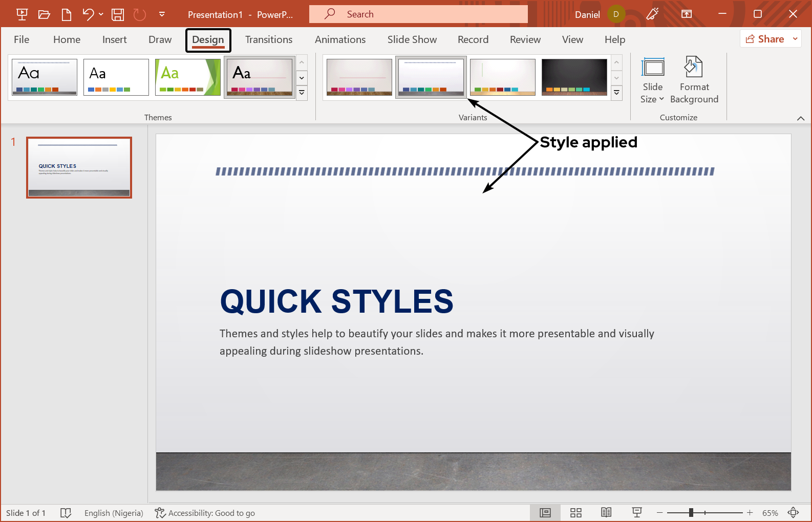Click the QUICK STYLES title text

(x=337, y=301)
